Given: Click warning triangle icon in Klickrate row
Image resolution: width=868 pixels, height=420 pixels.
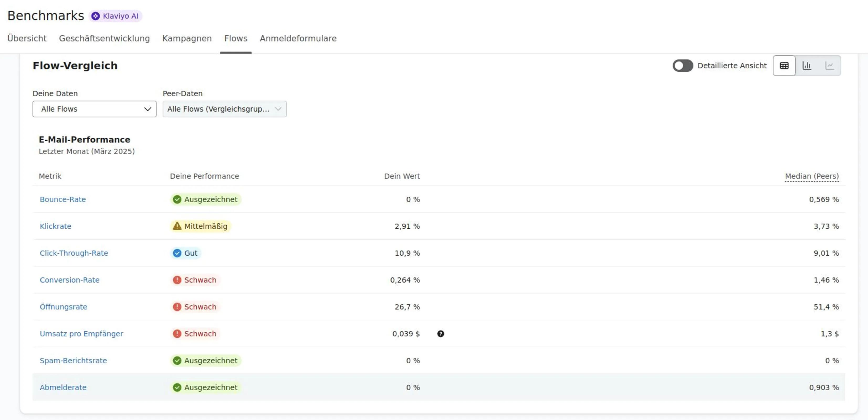Looking at the screenshot, I should point(177,226).
